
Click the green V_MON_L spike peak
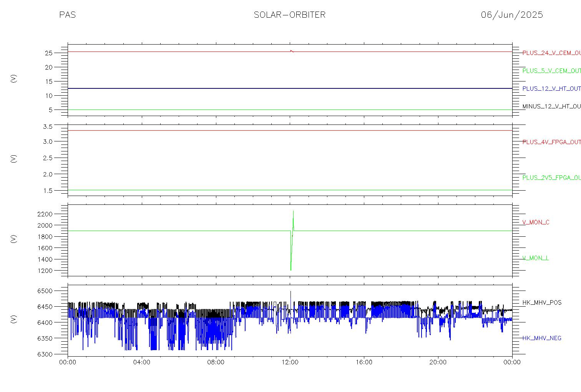pyautogui.click(x=293, y=211)
